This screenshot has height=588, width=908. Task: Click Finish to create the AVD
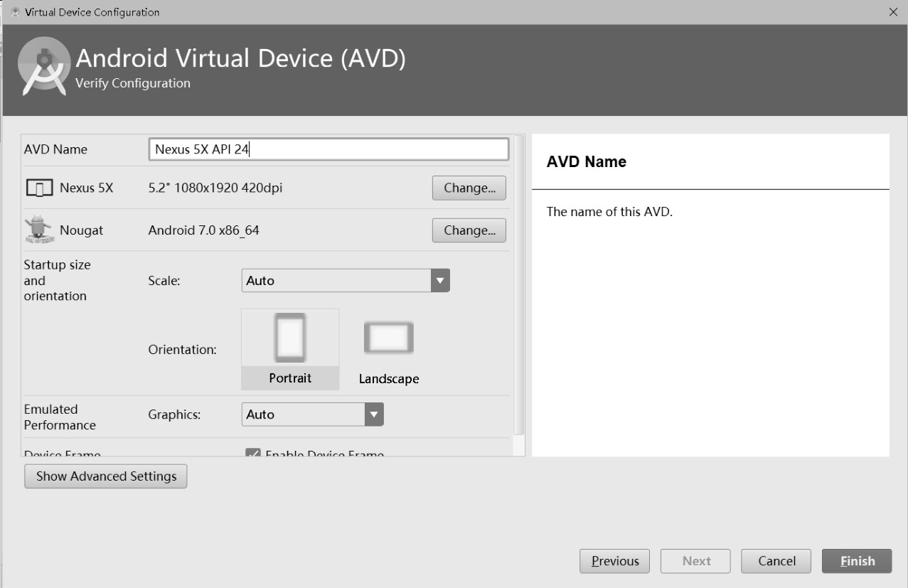pyautogui.click(x=858, y=561)
